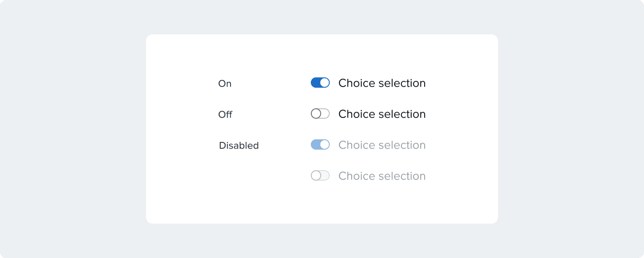Click 'Choice selection' label in the Off row
The image size is (644, 258).
pyautogui.click(x=382, y=114)
